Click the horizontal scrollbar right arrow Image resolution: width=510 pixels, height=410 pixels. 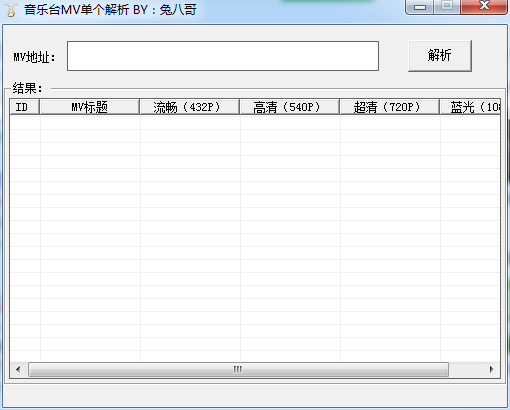pos(491,369)
